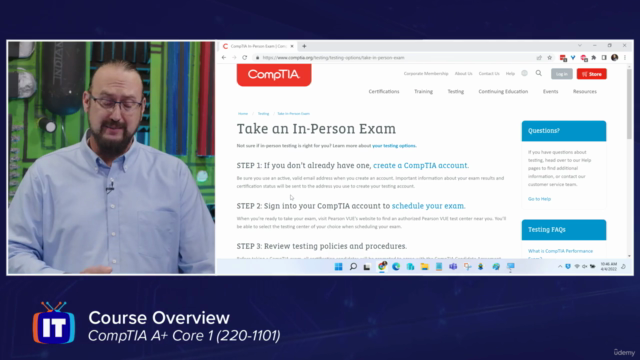Click the Testing breadcrumb
This screenshot has height=360, width=640.
[263, 113]
